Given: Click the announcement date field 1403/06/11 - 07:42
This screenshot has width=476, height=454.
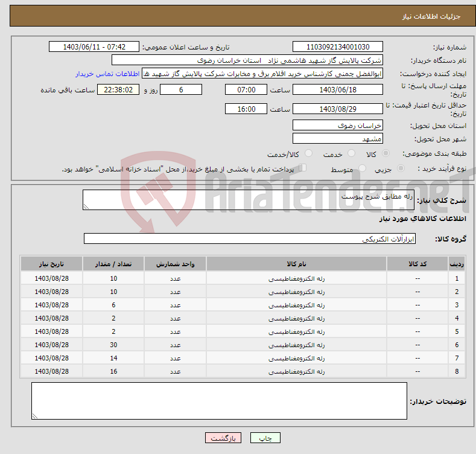Looking at the screenshot, I should tap(94, 47).
